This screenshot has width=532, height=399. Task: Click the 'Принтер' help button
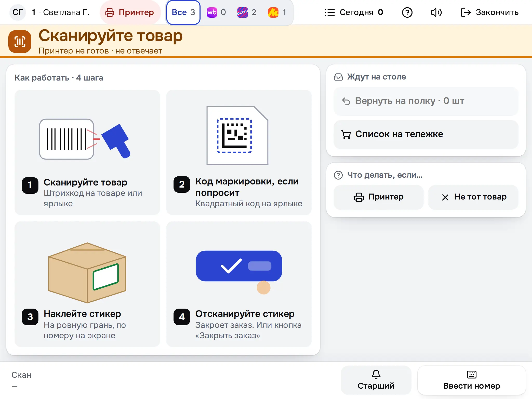coord(378,197)
